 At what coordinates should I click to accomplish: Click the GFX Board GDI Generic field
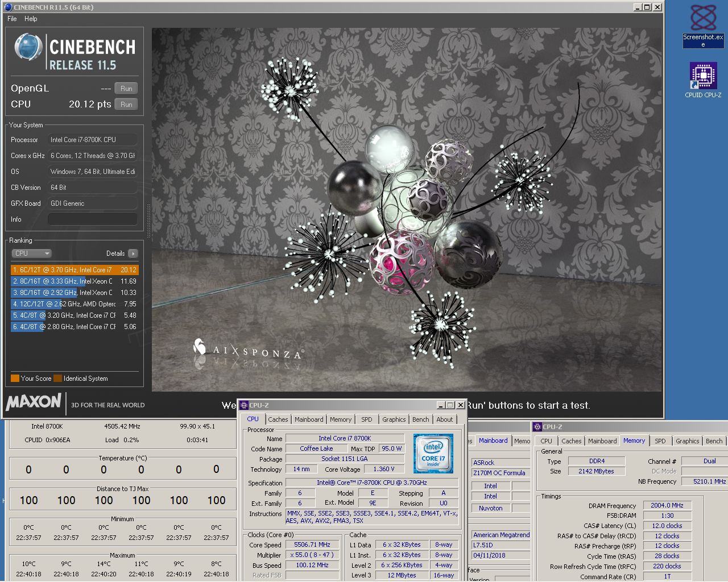pos(93,203)
